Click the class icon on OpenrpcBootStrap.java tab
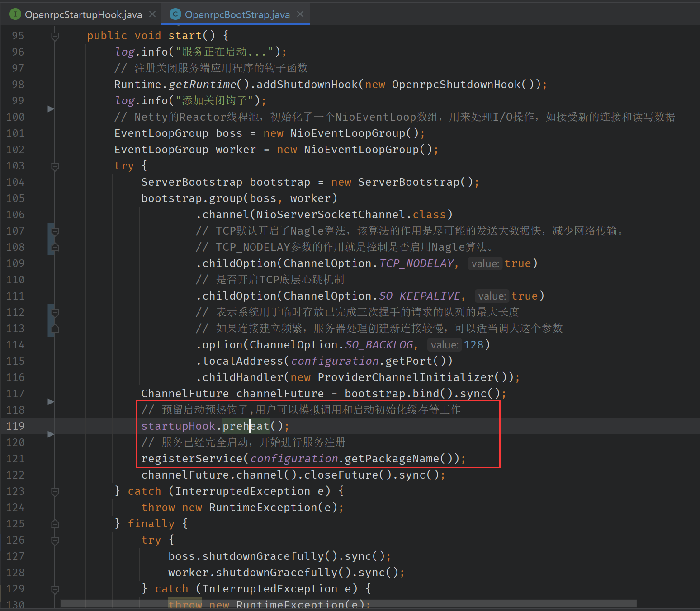This screenshot has width=700, height=611. click(x=175, y=14)
